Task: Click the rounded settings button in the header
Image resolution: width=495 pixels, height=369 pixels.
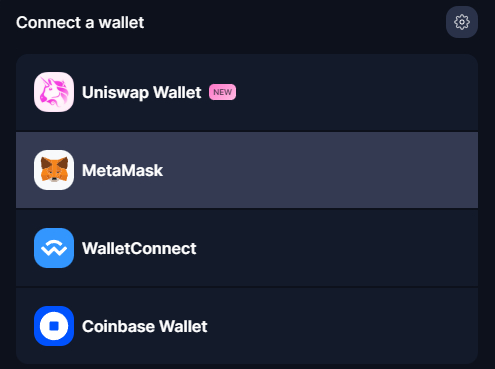Action: tap(462, 22)
